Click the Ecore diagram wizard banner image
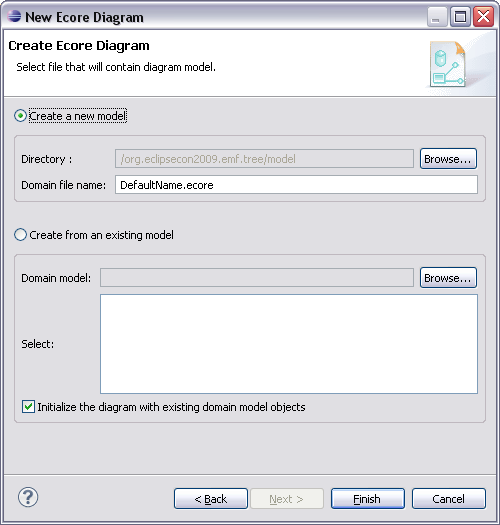This screenshot has width=500, height=525. 448,64
